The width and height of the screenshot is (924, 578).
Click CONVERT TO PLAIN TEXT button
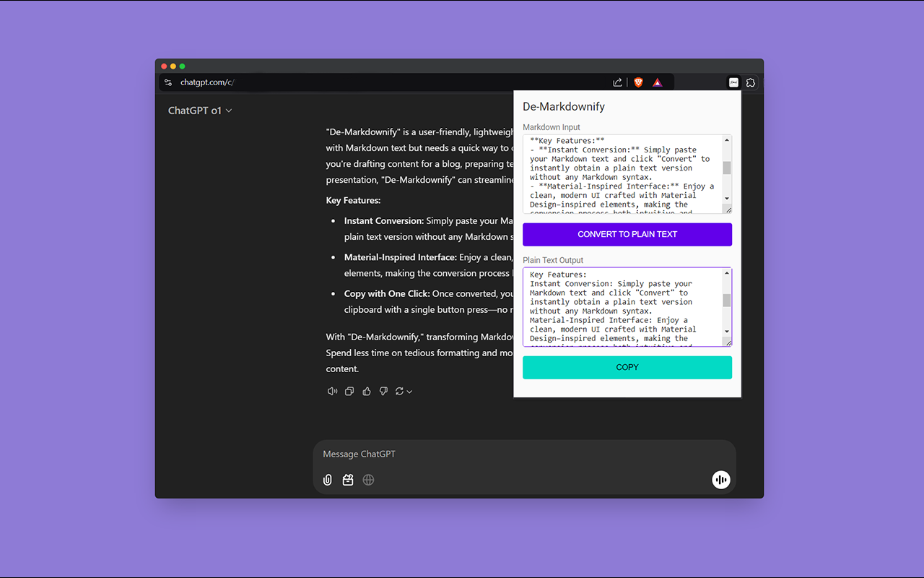click(x=627, y=234)
